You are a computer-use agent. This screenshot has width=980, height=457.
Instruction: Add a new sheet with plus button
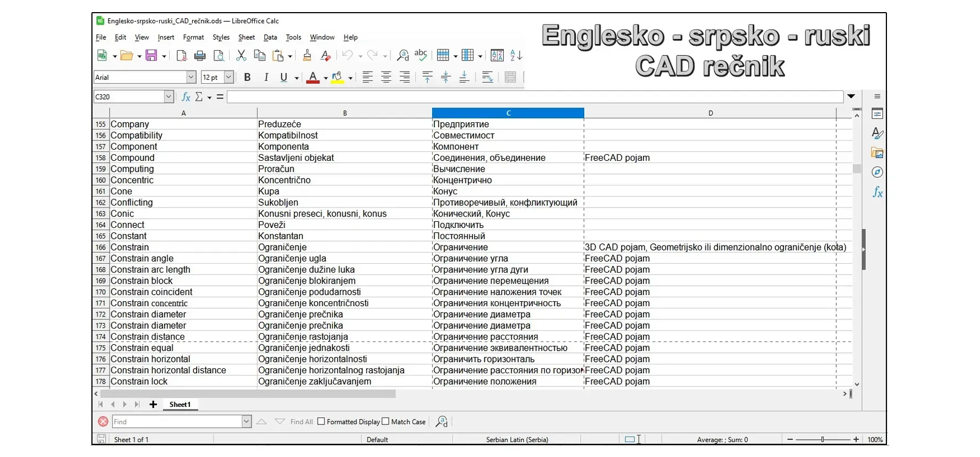(153, 405)
